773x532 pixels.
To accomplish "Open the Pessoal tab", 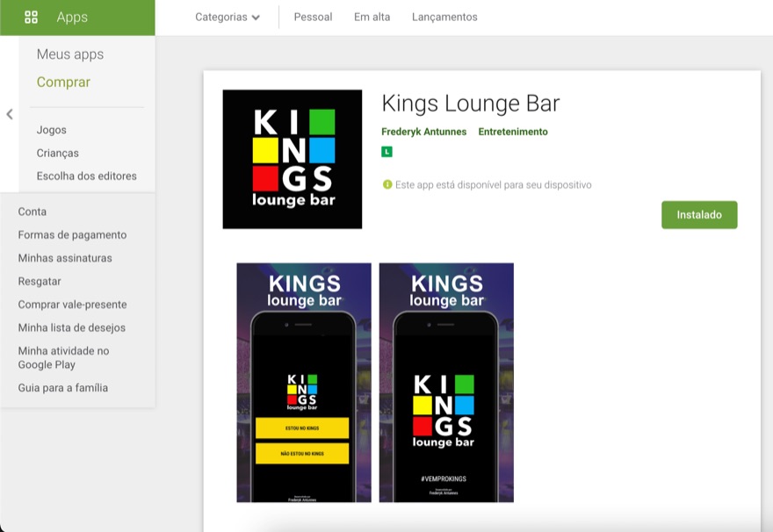I will 313,18.
